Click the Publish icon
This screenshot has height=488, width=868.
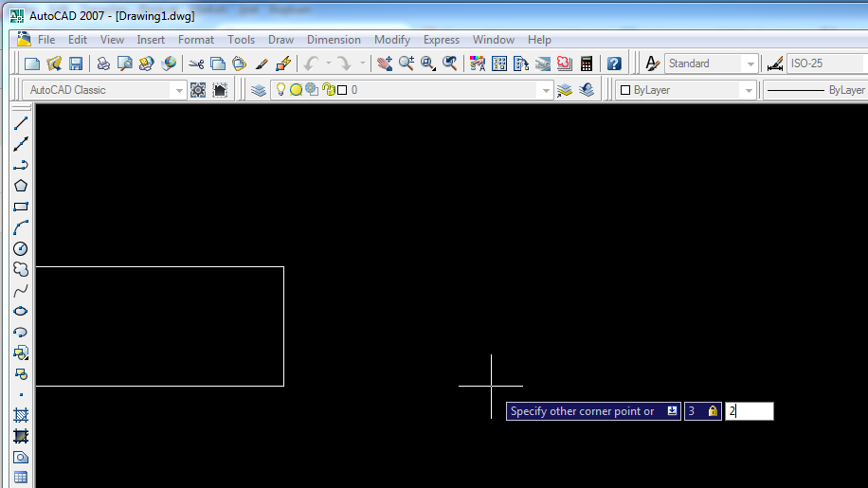146,63
